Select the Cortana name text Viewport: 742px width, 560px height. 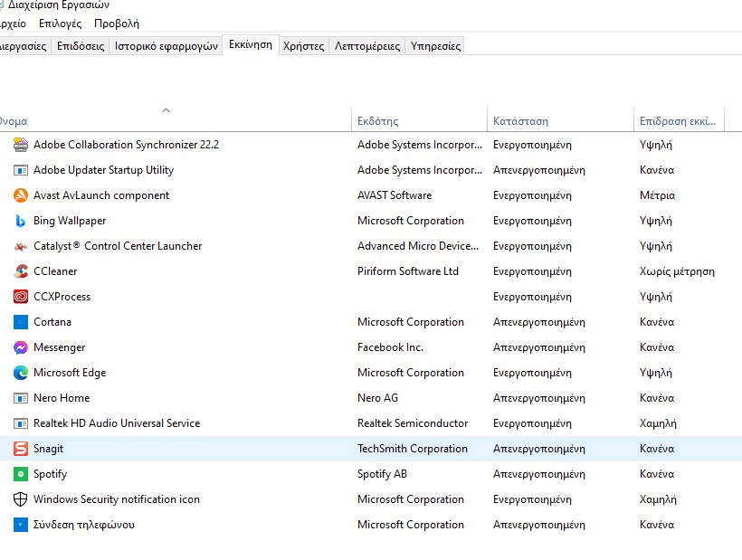52,322
